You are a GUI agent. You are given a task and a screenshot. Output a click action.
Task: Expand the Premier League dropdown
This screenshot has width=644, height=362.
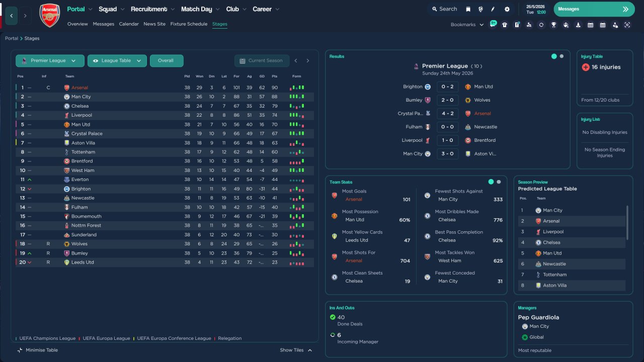[x=49, y=61]
